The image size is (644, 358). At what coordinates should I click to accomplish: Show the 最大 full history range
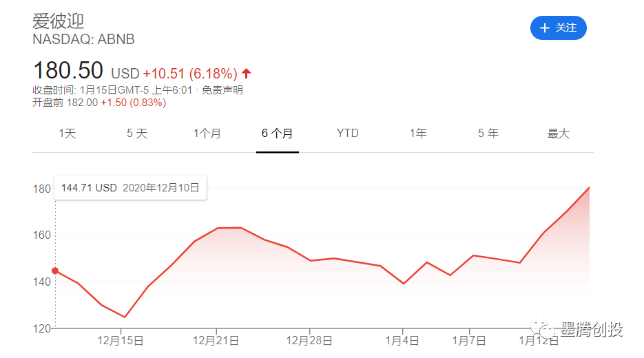click(559, 134)
